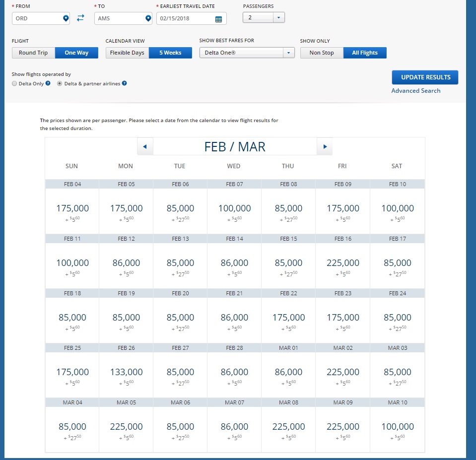The image size is (476, 460).
Task: Select the Delta & partner airlines radio button
Action: click(59, 83)
